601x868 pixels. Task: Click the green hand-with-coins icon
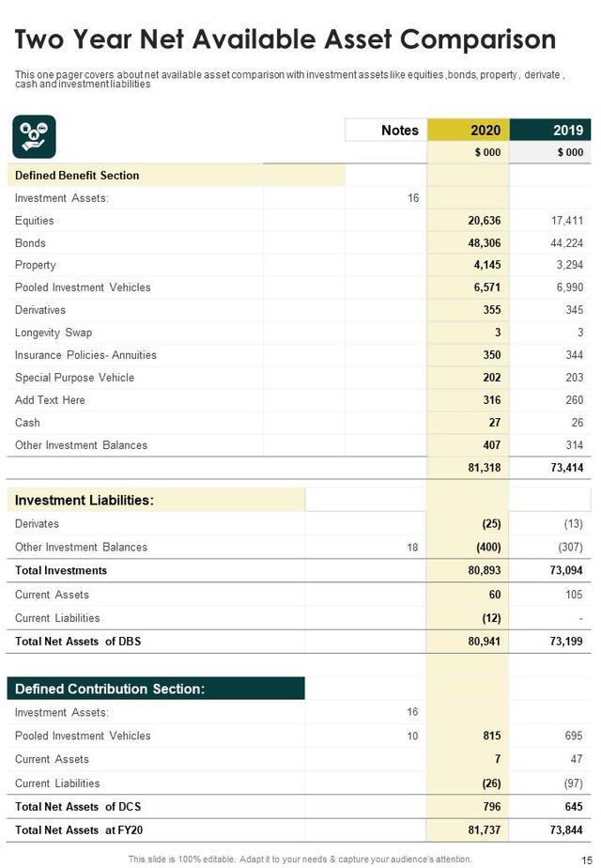click(34, 136)
